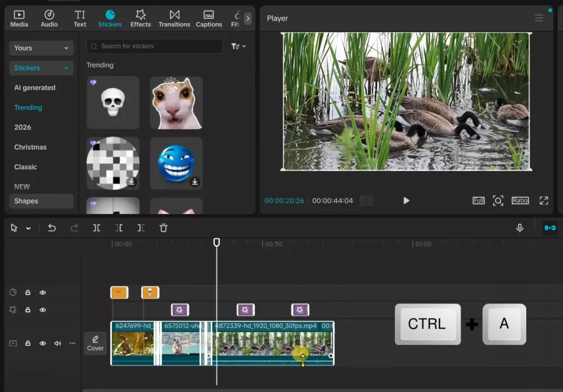
Task: Click the Undo arrow icon
Action: tap(52, 228)
